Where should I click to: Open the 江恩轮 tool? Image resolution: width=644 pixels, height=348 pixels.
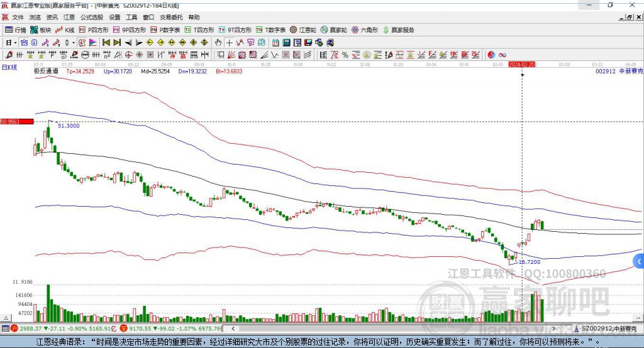[303, 30]
